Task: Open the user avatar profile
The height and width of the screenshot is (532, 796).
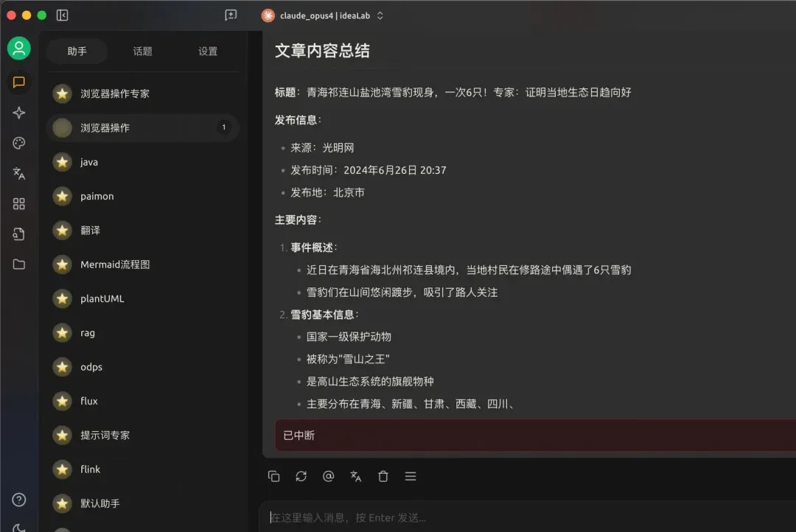Action: [18, 48]
